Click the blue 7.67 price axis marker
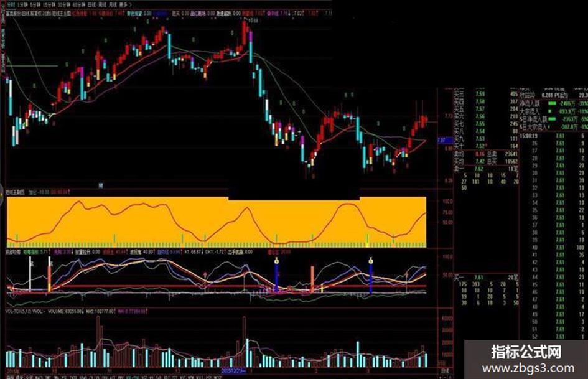 [446, 140]
